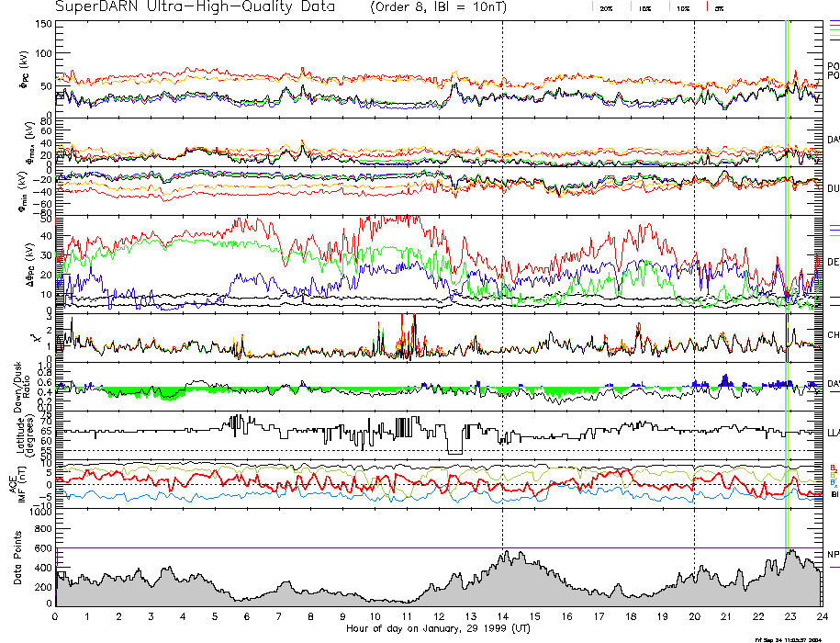Click the 20% legend label at top
Image resolution: width=840 pixels, height=643 pixels.
pyautogui.click(x=606, y=8)
